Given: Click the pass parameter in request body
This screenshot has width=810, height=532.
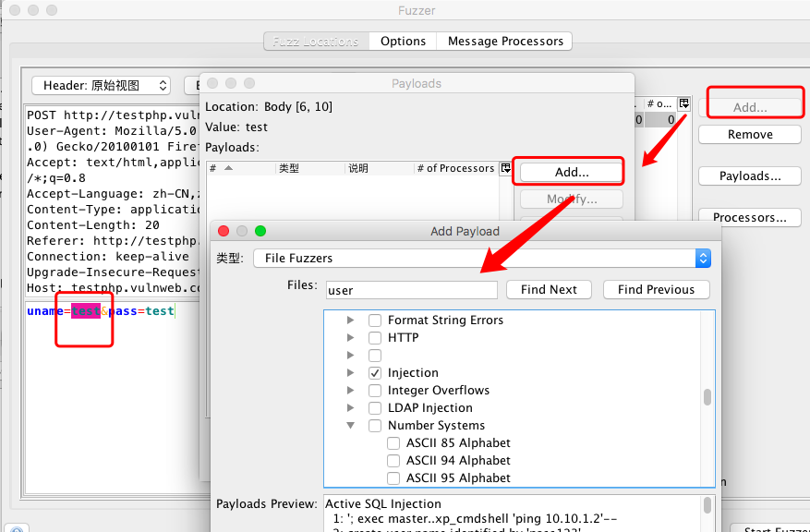Looking at the screenshot, I should tap(123, 311).
